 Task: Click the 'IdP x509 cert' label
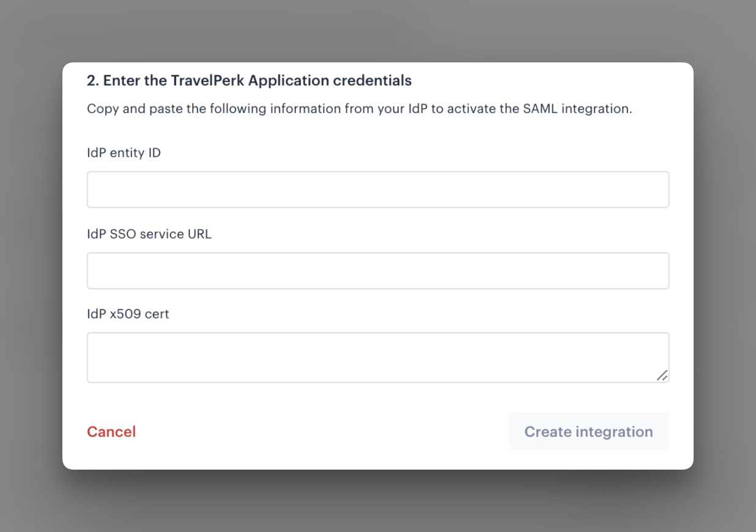pyautogui.click(x=128, y=314)
